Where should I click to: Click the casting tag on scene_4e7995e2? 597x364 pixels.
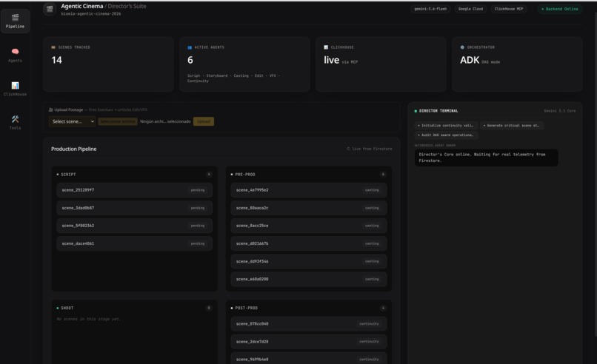click(372, 190)
